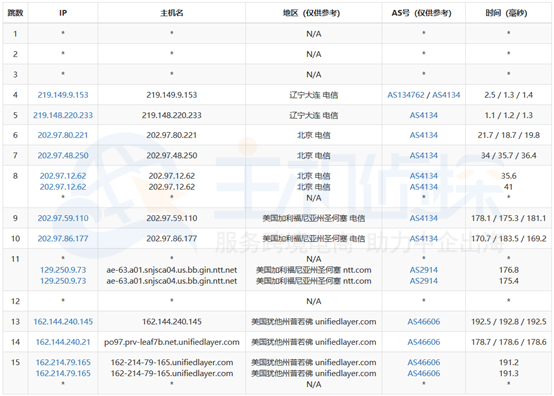Select hostname cell 202.97.86.177 in hop 10
The width and height of the screenshot is (554, 396).
pyautogui.click(x=172, y=238)
